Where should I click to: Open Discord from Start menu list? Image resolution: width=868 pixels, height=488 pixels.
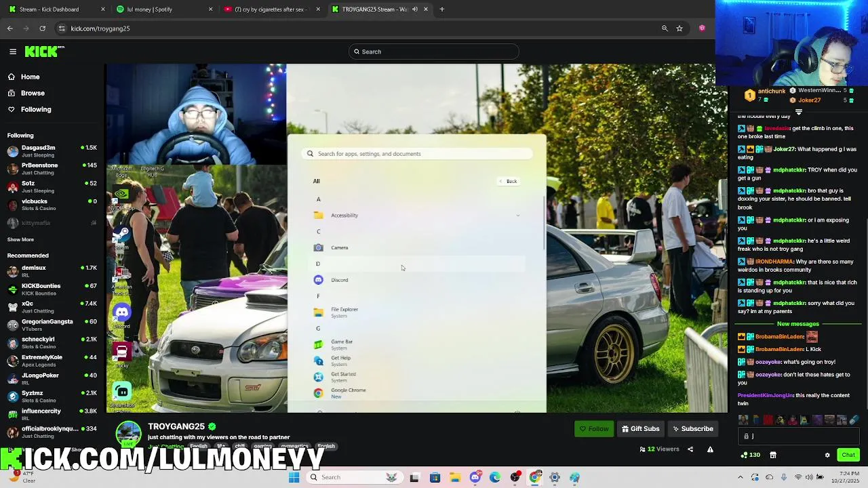pyautogui.click(x=417, y=280)
